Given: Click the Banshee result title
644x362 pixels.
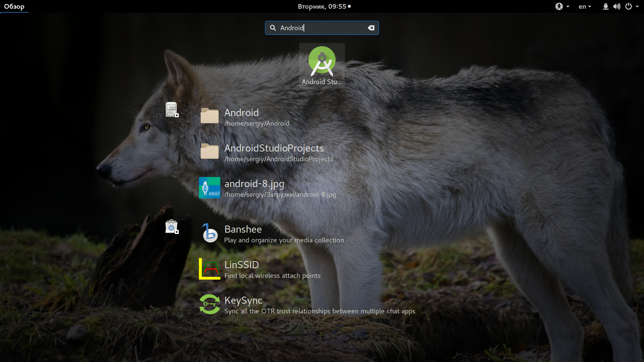Looking at the screenshot, I should (243, 229).
